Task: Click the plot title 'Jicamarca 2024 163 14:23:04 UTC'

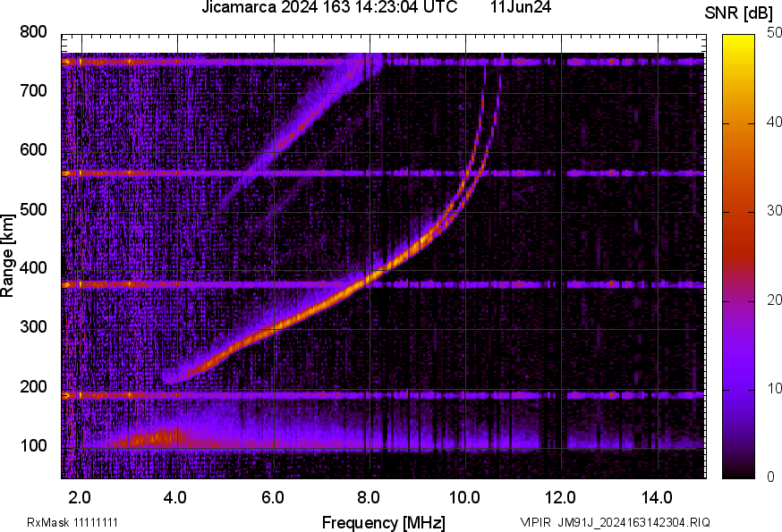Action: pyautogui.click(x=329, y=7)
